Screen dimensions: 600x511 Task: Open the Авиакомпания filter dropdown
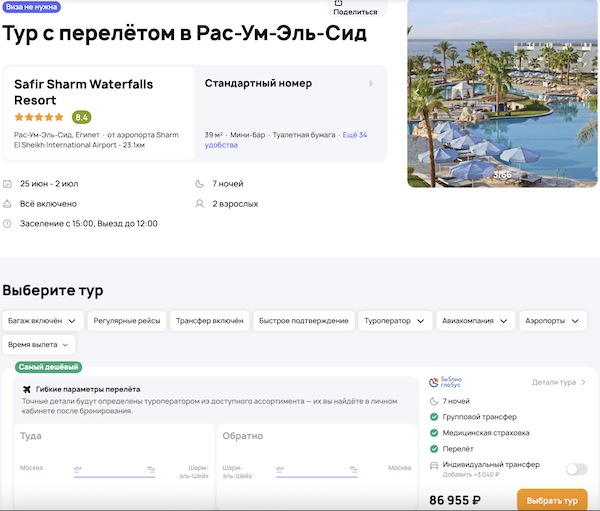click(475, 321)
